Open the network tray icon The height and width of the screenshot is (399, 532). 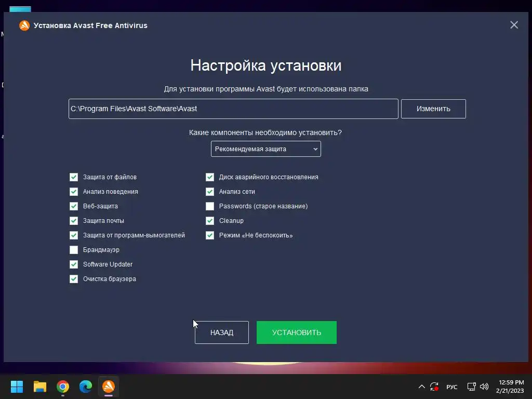[471, 387]
